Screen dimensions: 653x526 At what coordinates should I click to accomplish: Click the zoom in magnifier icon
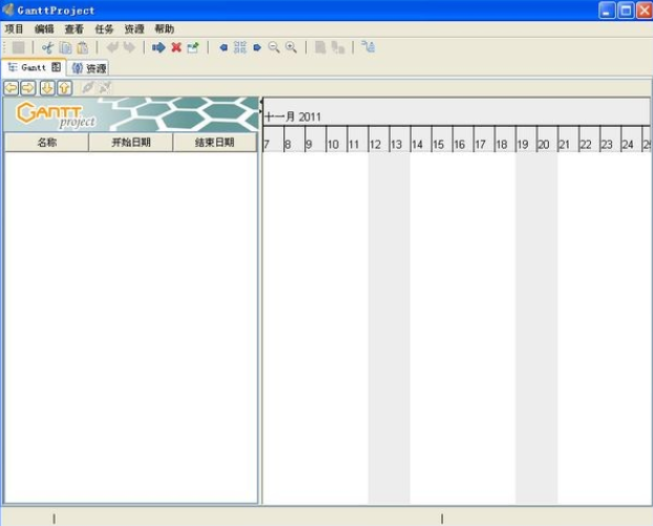[291, 47]
